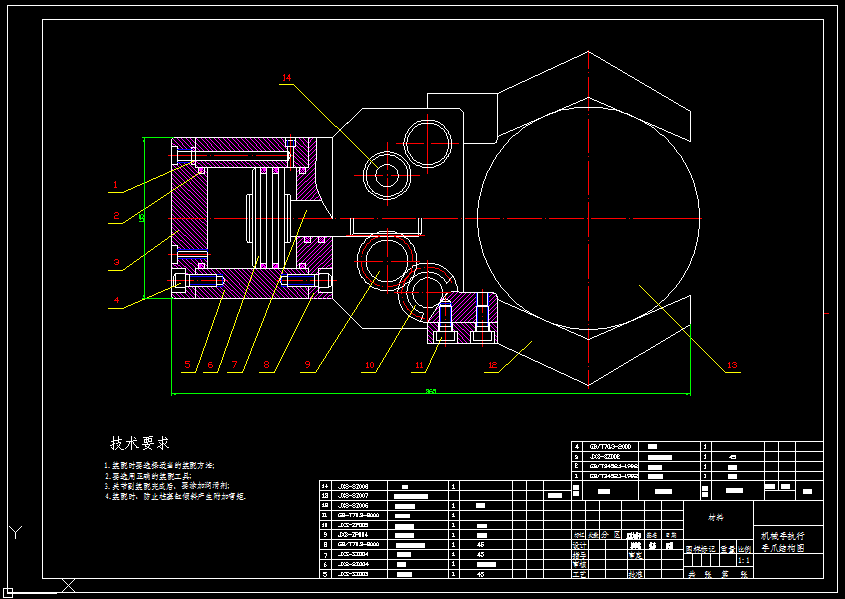Click parts list row 4 code GB/T70.3-2000
The height and width of the screenshot is (599, 845).
pyautogui.click(x=610, y=447)
